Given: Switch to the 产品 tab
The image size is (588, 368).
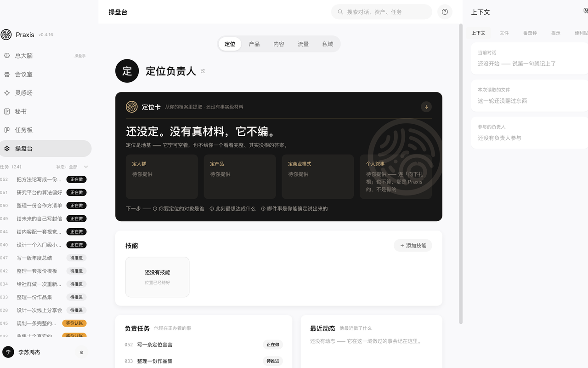Looking at the screenshot, I should [254, 44].
